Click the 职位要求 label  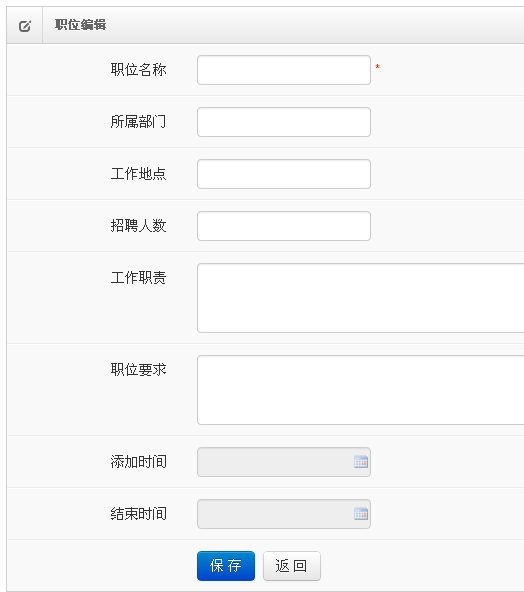[x=139, y=370]
